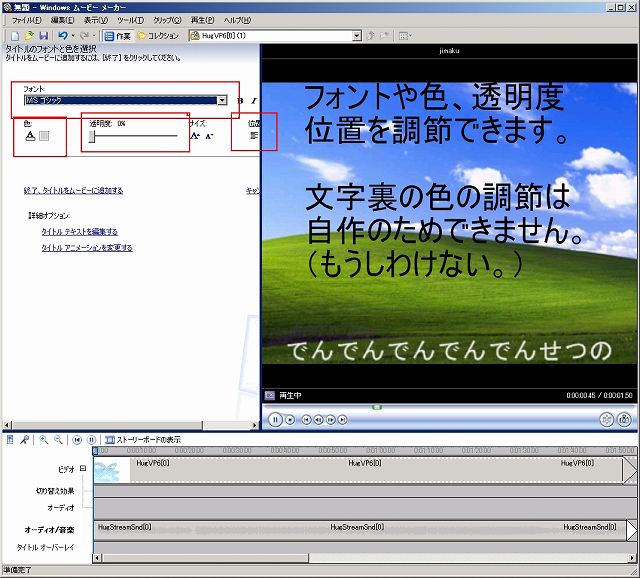Image resolution: width=640 pixels, height=578 pixels.
Task: Open the Undo history dropdown arrow
Action: pos(73,36)
